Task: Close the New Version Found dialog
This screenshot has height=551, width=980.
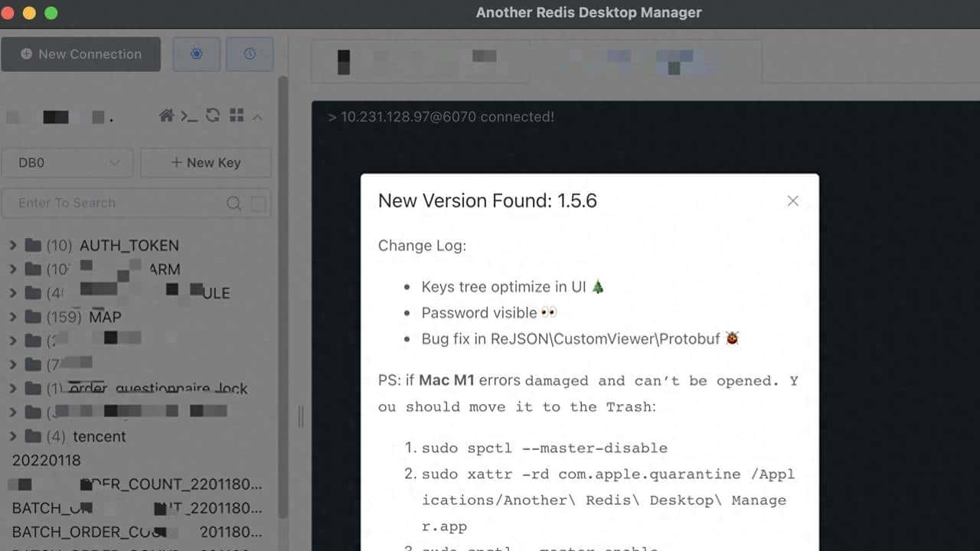Action: tap(792, 201)
